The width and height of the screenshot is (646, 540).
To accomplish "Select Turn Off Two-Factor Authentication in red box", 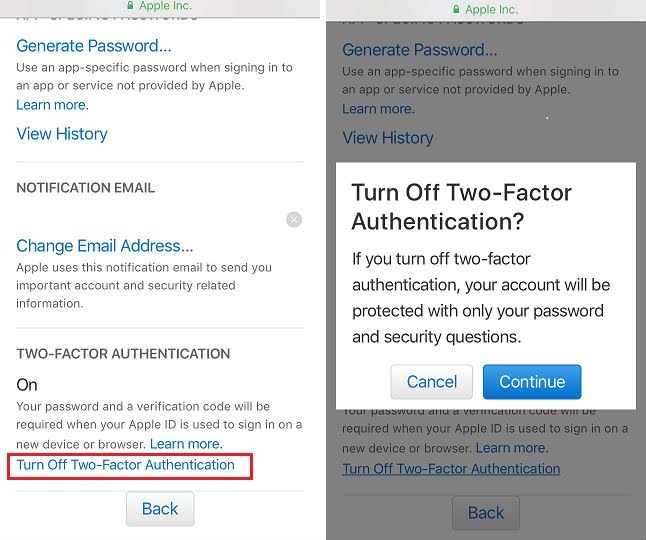I will [x=126, y=465].
